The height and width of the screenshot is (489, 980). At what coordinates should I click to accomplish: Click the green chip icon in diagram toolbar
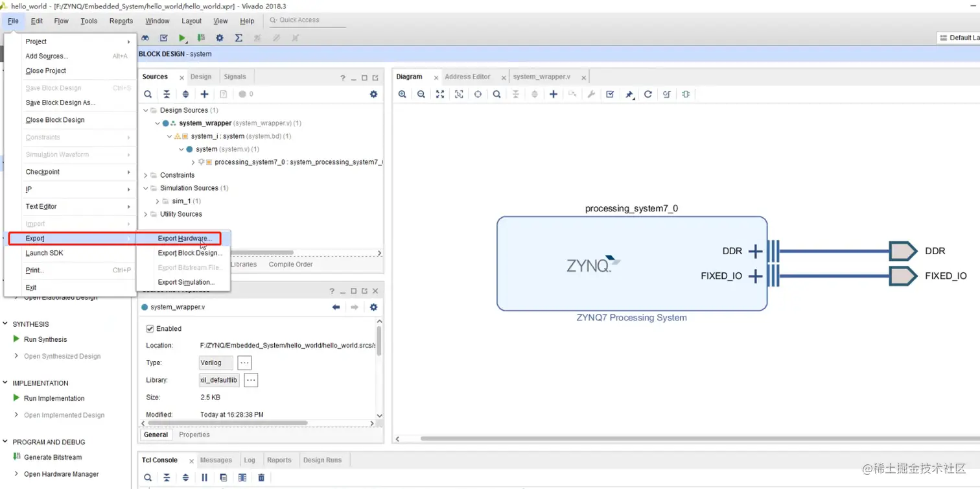click(x=686, y=94)
